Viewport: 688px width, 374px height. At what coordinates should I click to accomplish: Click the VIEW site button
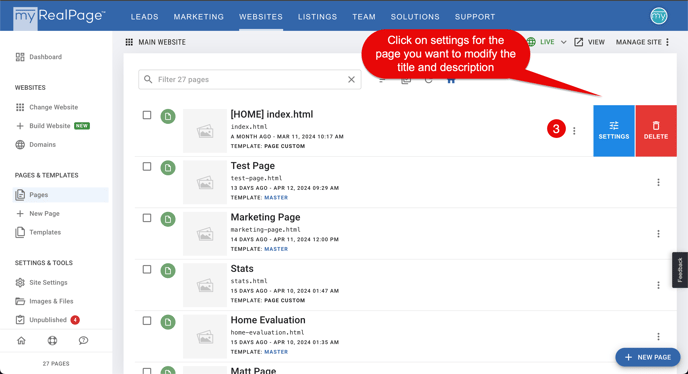pos(589,42)
